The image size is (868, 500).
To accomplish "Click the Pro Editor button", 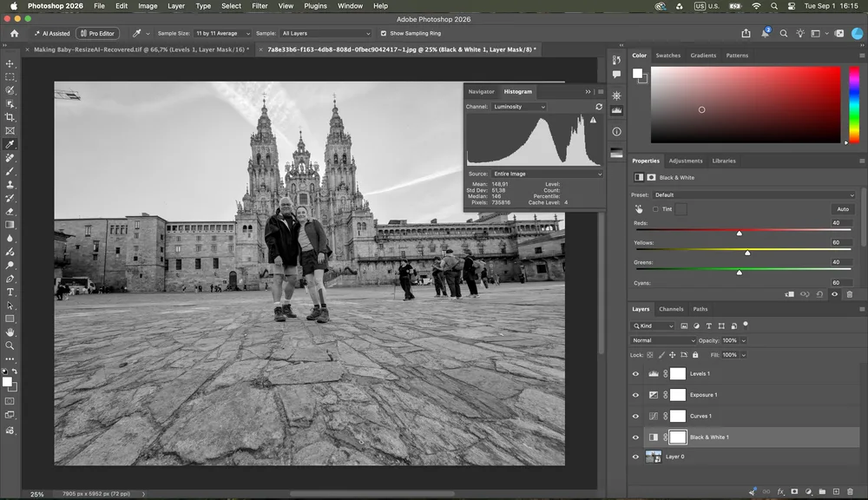I will click(x=97, y=33).
